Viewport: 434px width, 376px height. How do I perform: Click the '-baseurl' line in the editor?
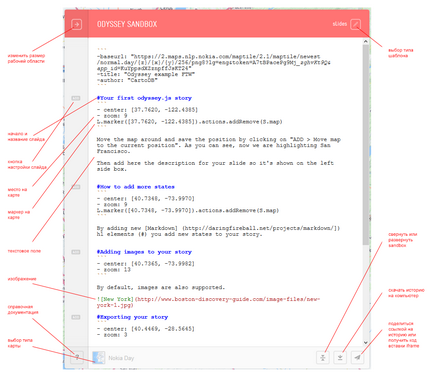pyautogui.click(x=214, y=62)
